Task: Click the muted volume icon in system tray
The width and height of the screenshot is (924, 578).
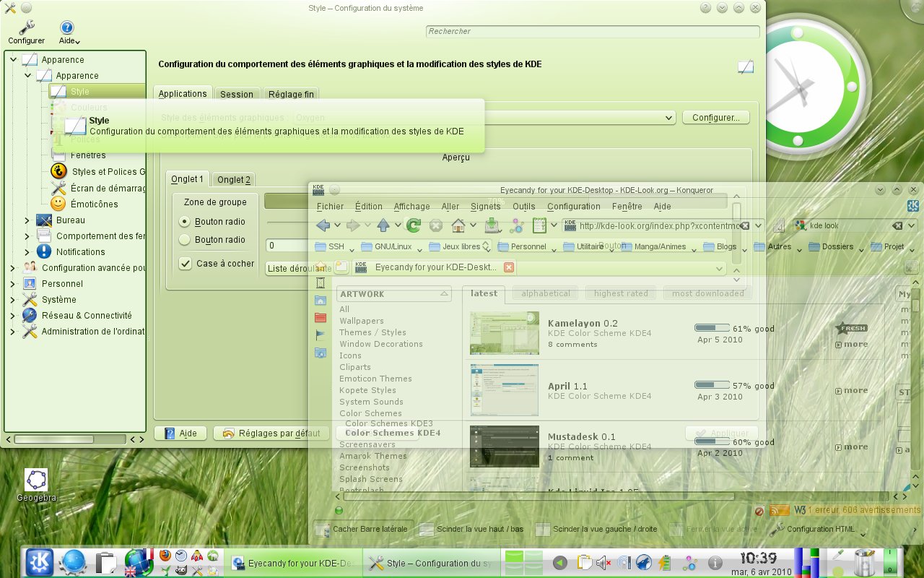Action: click(603, 562)
